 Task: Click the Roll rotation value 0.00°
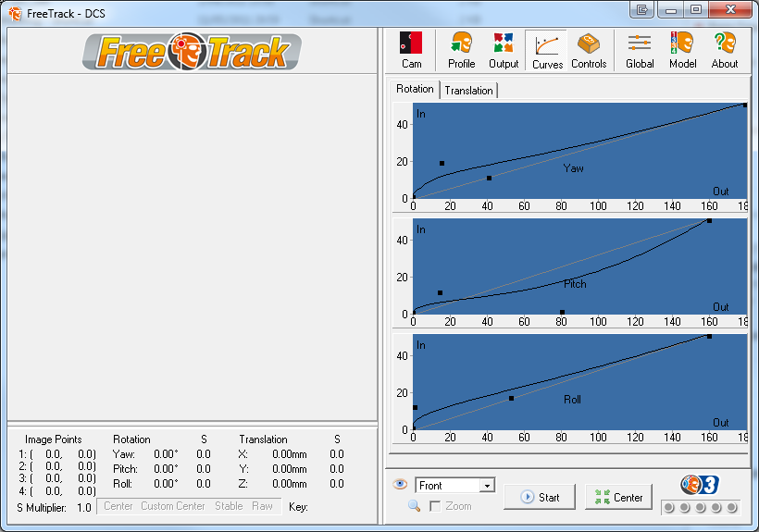(166, 484)
